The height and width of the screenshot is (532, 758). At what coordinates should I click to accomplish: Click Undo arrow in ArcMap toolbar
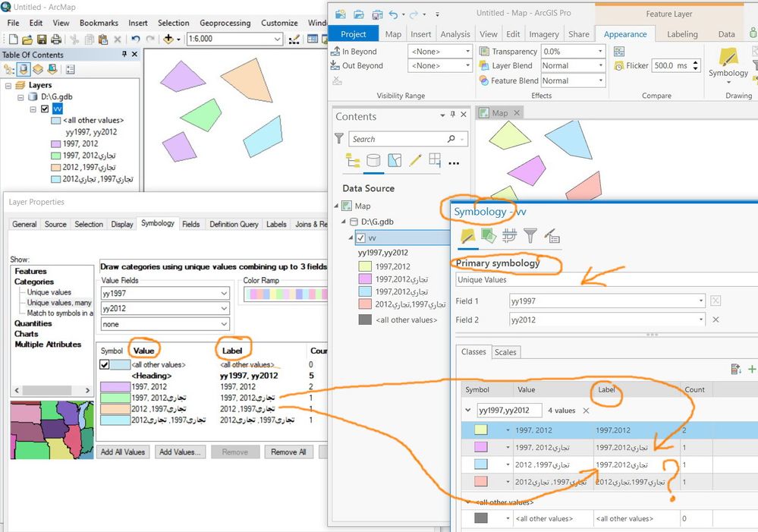pos(136,39)
